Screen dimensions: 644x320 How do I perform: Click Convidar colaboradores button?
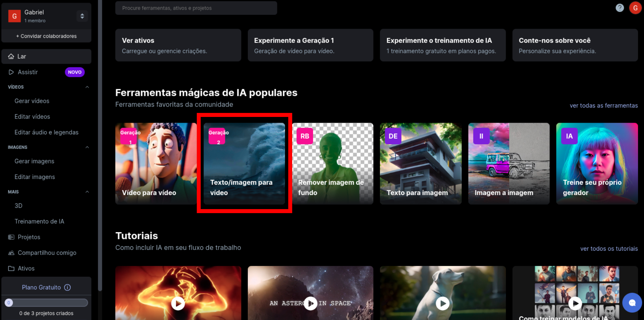point(46,36)
